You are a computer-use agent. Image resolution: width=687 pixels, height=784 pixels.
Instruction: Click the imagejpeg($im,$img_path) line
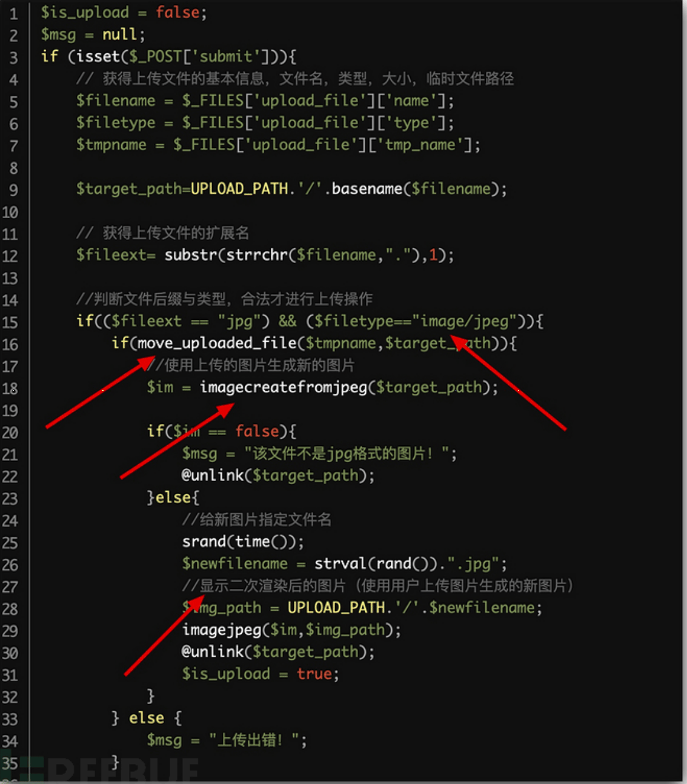click(x=291, y=630)
